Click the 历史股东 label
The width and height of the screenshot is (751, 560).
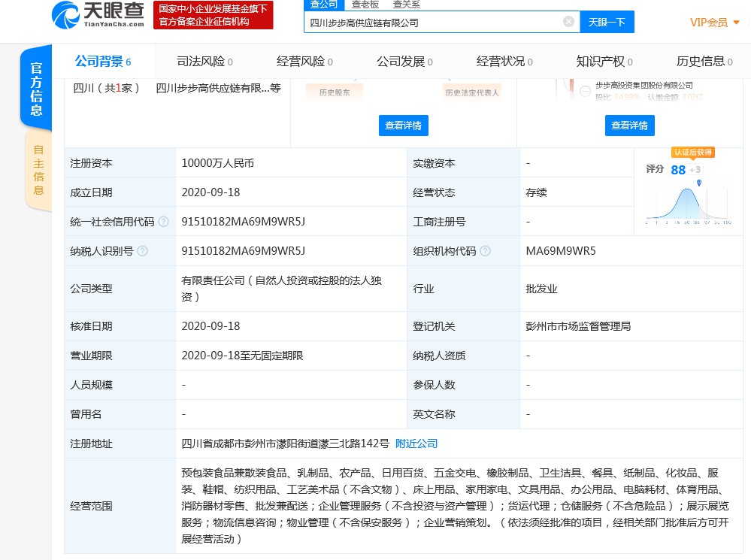click(x=335, y=92)
